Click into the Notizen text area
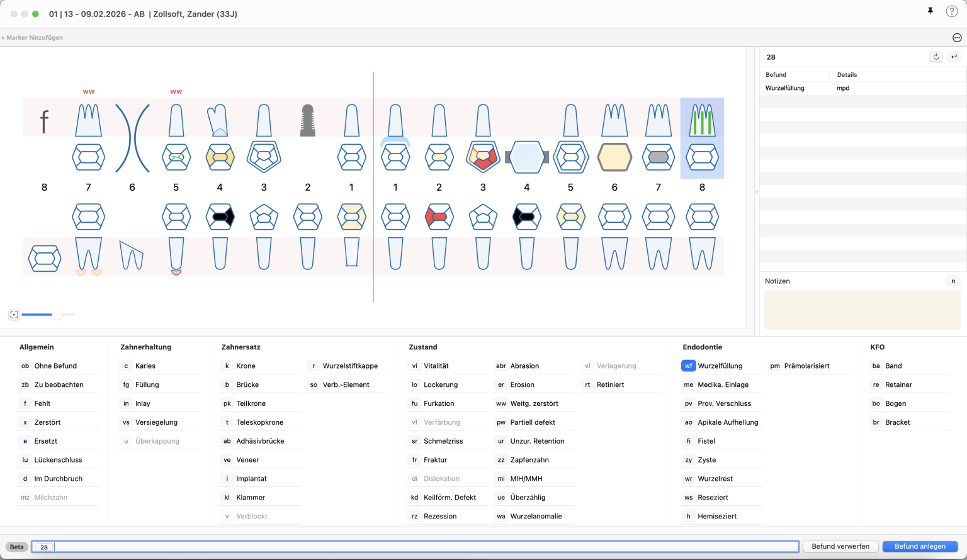The height and width of the screenshot is (560, 967). point(862,310)
